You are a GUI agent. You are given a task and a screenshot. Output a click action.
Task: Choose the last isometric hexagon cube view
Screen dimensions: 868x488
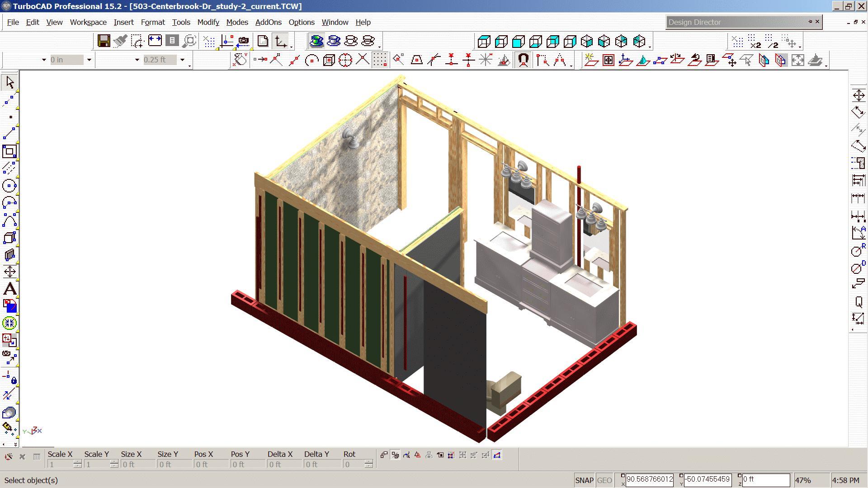(639, 42)
